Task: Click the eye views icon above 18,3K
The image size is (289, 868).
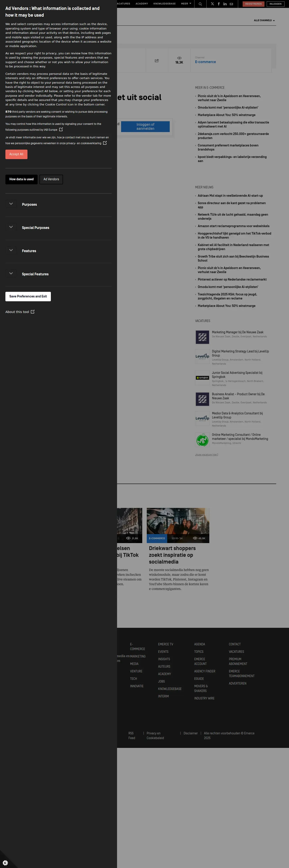Action: (x=179, y=58)
